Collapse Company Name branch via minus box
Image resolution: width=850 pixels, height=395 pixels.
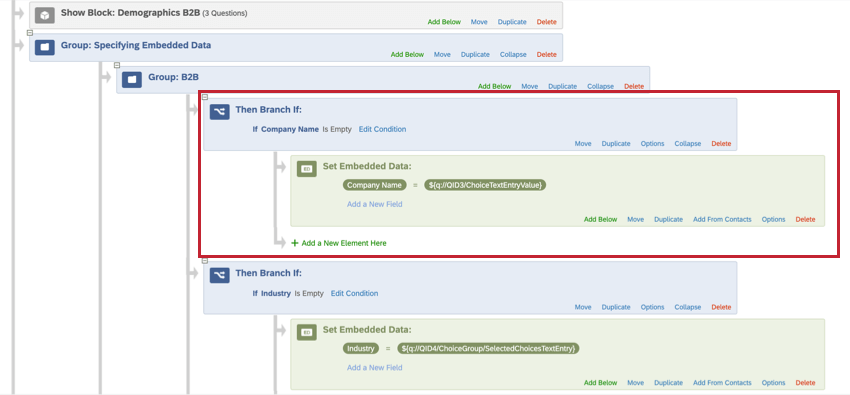(205, 97)
